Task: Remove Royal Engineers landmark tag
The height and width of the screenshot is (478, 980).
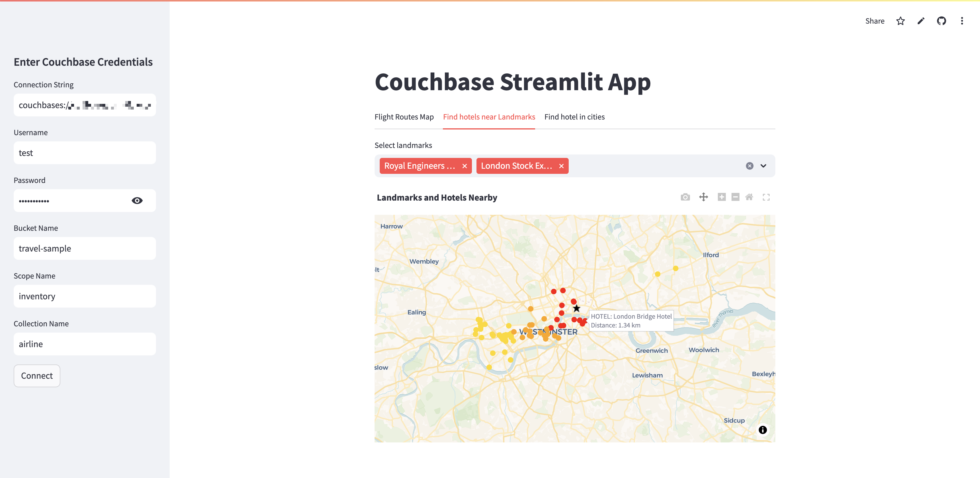Action: click(x=465, y=166)
